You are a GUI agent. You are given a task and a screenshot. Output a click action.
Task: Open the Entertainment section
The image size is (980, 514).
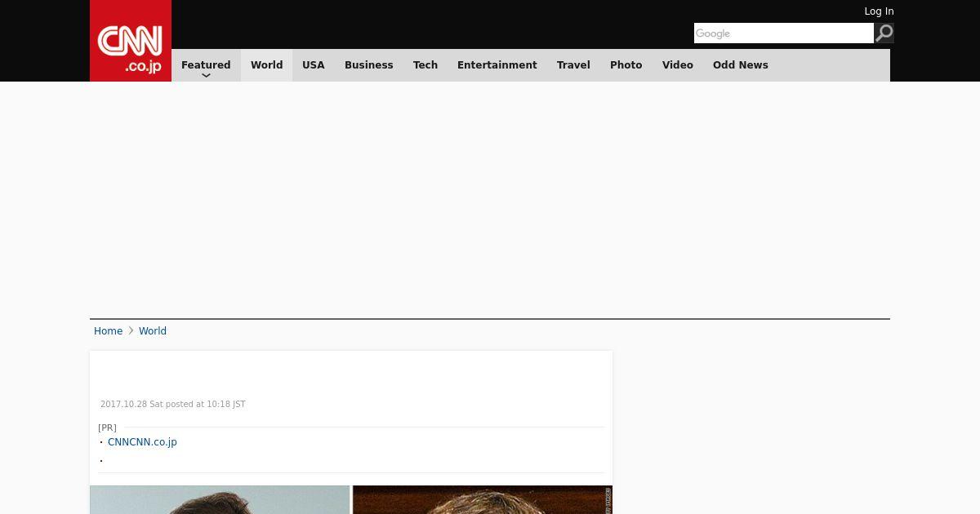497,65
